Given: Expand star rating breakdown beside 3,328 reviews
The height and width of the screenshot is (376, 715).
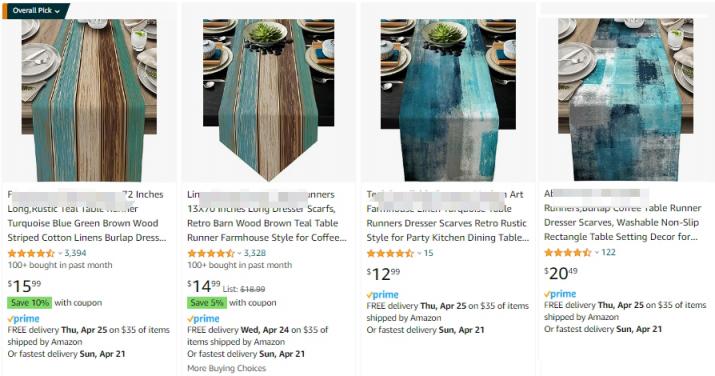Looking at the screenshot, I should pyautogui.click(x=239, y=253).
